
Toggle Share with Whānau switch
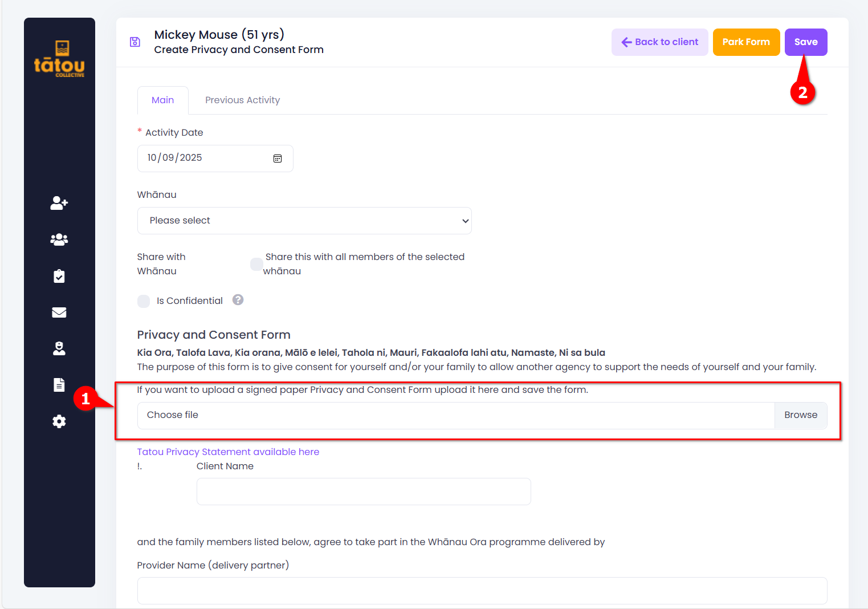256,264
